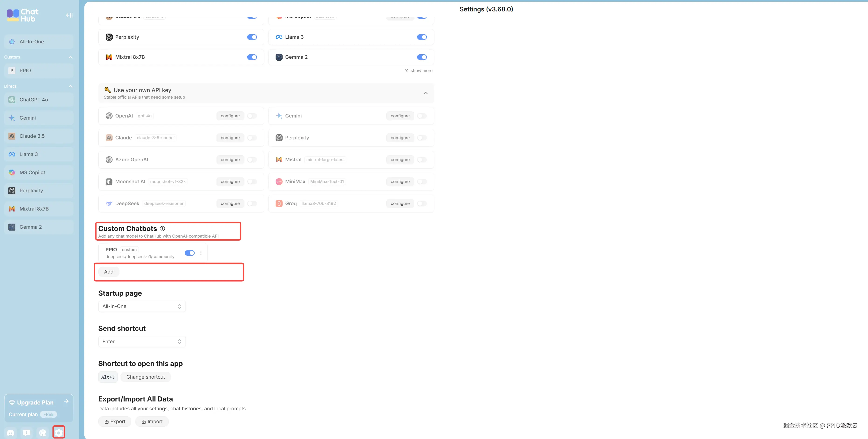Screen dimensions: 868x439
Task: Click the Export data button
Action: tap(115, 422)
